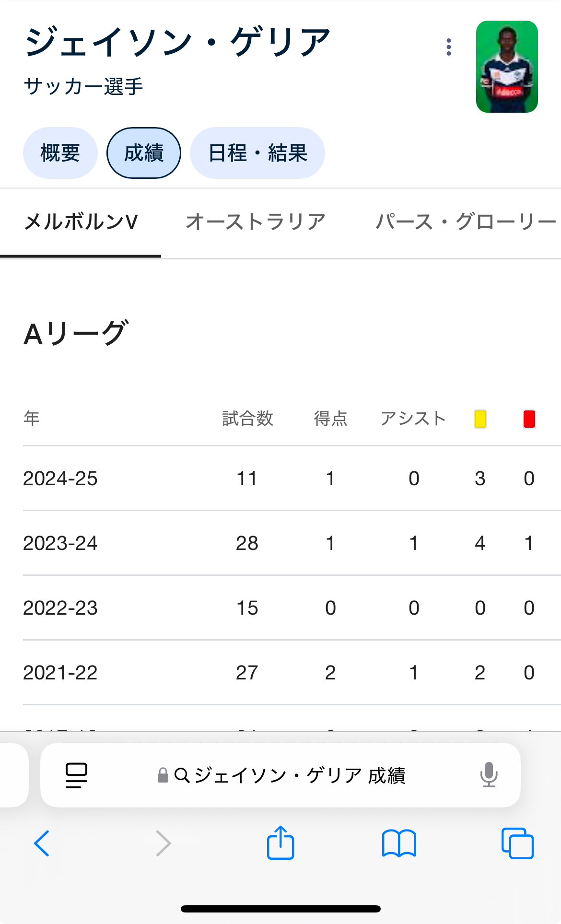Tap the address bar search text
This screenshot has height=924, width=561.
coord(300,775)
